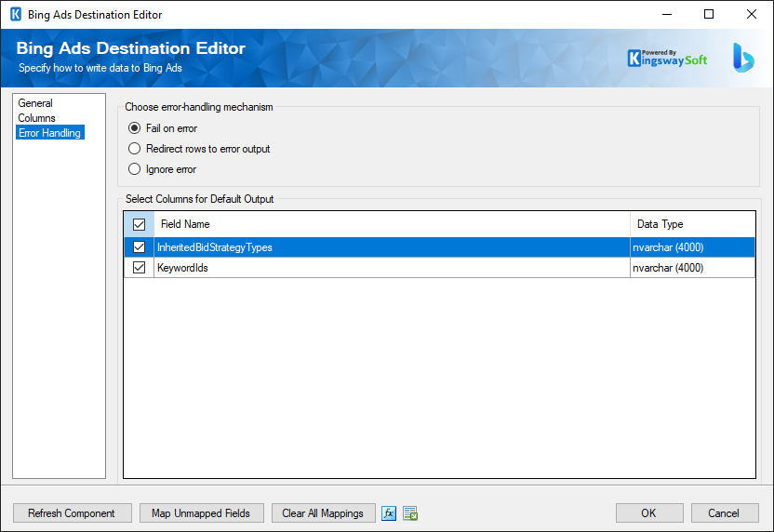The image size is (774, 532).
Task: Click the Data Type column header
Action: 692,224
